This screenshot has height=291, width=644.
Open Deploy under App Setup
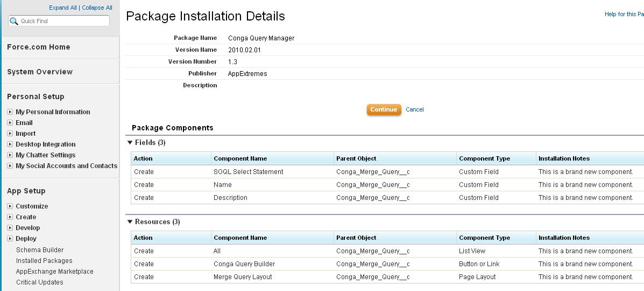tap(26, 238)
